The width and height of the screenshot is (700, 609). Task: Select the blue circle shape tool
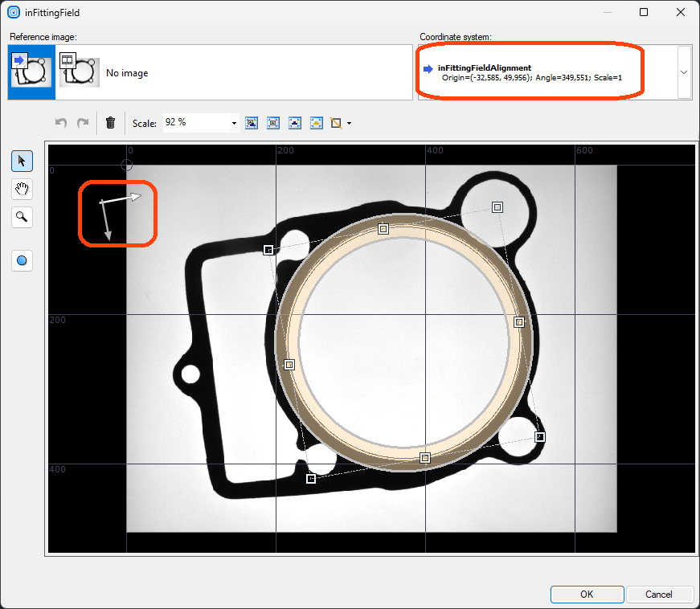[x=22, y=260]
